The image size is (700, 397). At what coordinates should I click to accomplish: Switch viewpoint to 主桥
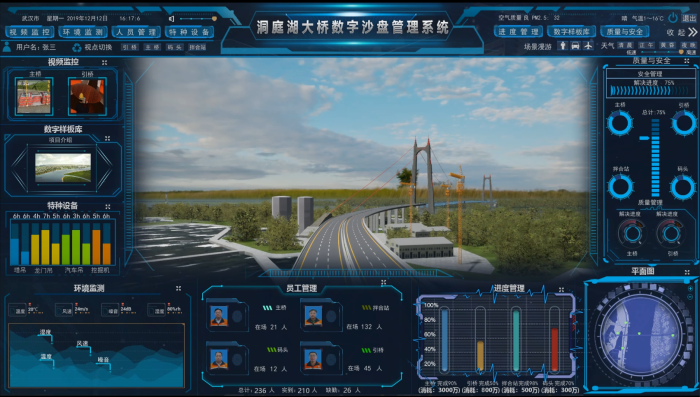(x=152, y=47)
